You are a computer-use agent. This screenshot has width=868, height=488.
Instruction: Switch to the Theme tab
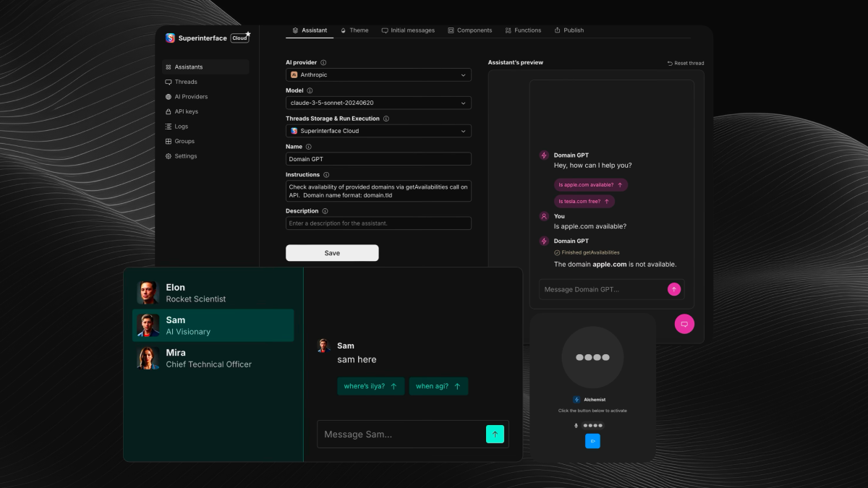pyautogui.click(x=354, y=30)
